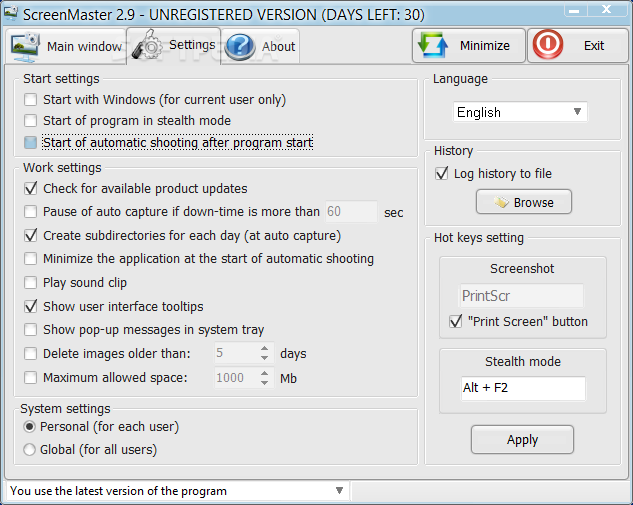
Task: Open the Settings tab
Action: click(174, 45)
